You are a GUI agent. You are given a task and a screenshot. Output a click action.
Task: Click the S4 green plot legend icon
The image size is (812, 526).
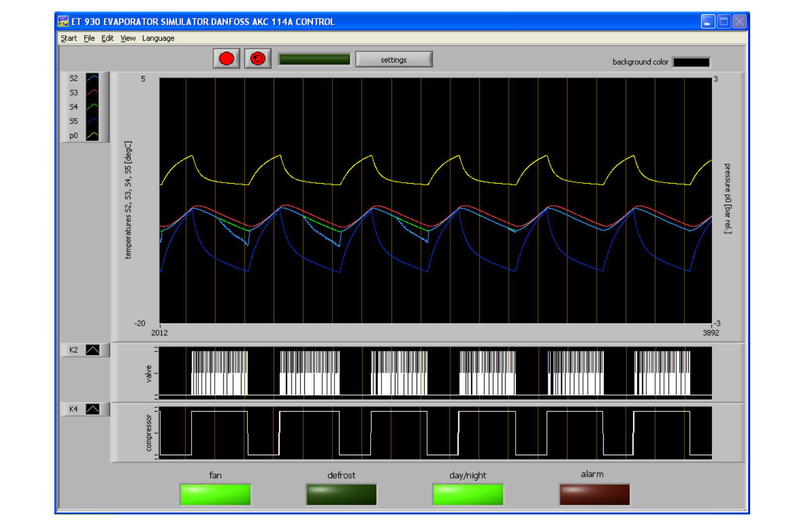pyautogui.click(x=92, y=107)
